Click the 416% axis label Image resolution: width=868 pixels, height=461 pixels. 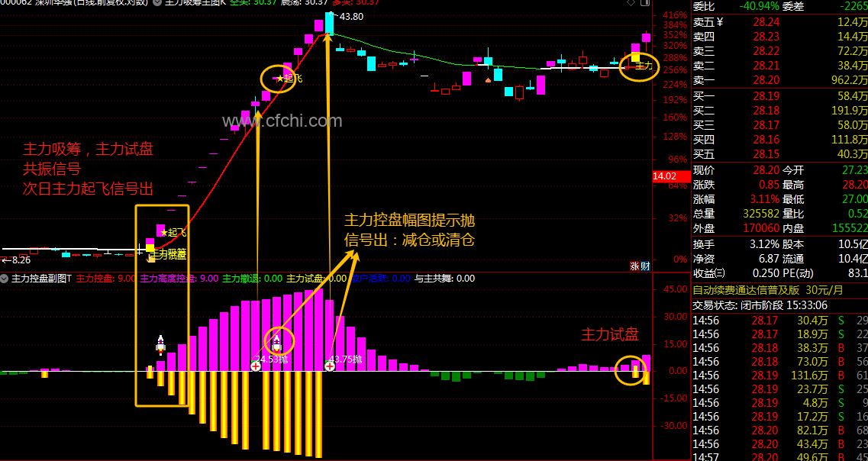(x=674, y=15)
